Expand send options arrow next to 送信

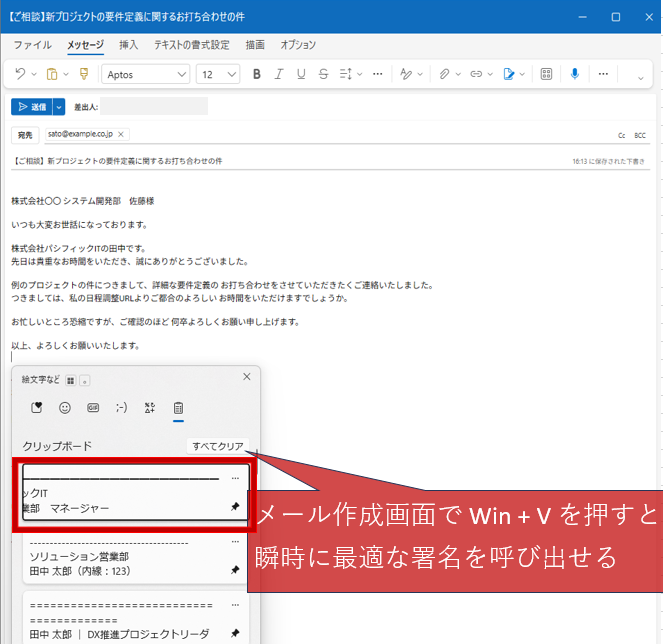point(59,106)
